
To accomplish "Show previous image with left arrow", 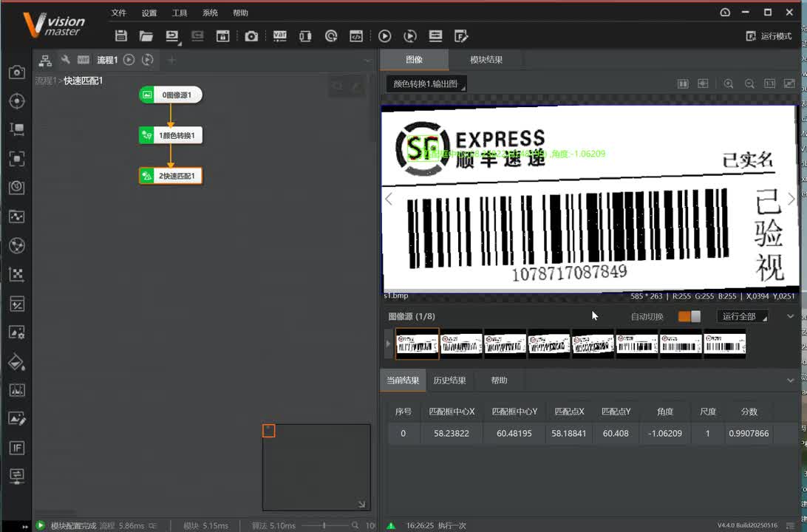I will click(389, 199).
